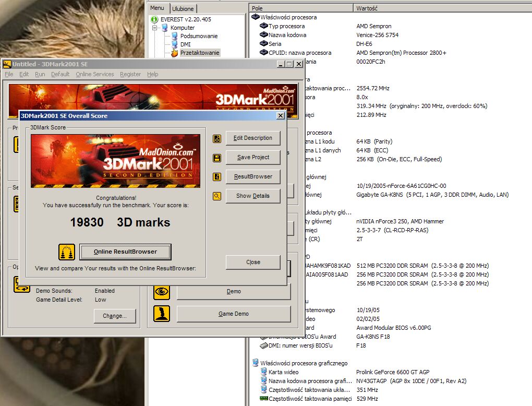This screenshot has height=406, width=532.
Task: Open the File menu in 3DMark2001
Action: coord(9,74)
